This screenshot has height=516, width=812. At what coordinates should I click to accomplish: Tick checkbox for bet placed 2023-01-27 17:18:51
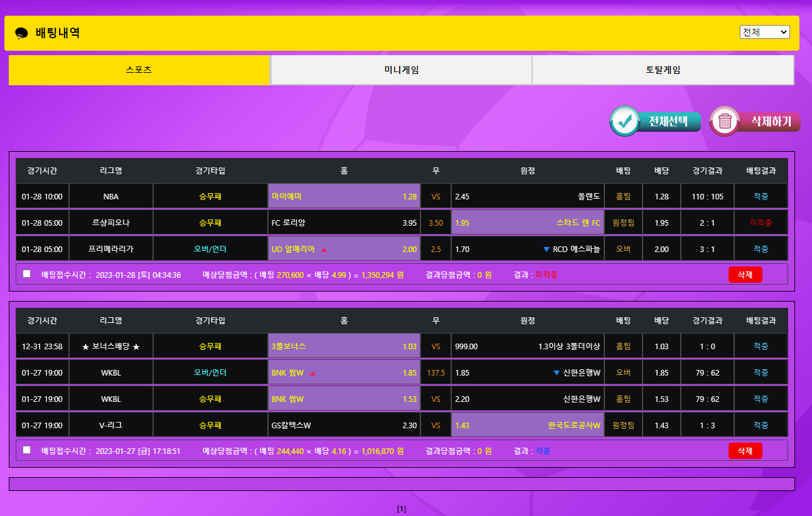tap(26, 450)
